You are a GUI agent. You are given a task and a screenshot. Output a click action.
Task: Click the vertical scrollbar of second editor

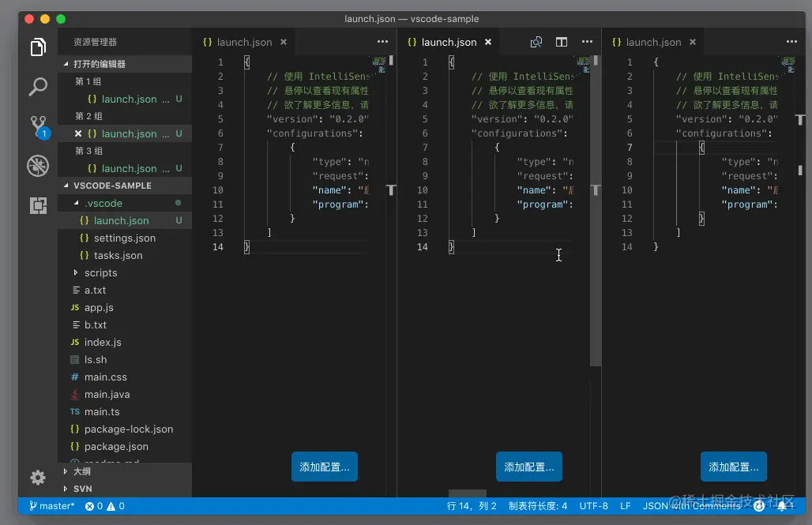(x=596, y=211)
